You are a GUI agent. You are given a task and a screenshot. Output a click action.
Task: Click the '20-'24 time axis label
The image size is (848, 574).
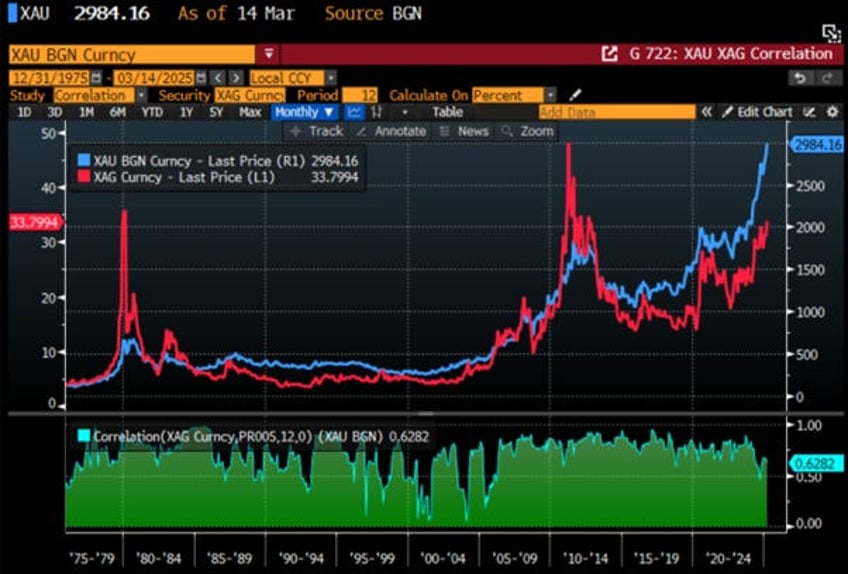(x=728, y=558)
